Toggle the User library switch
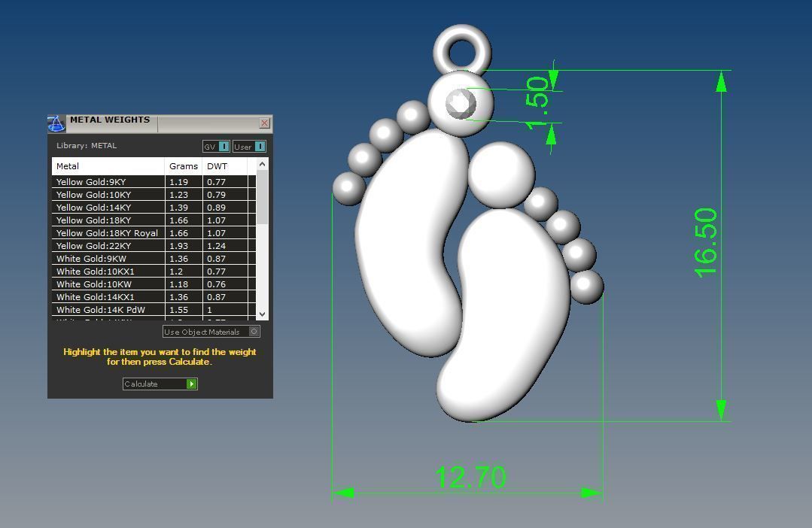 tap(249, 147)
